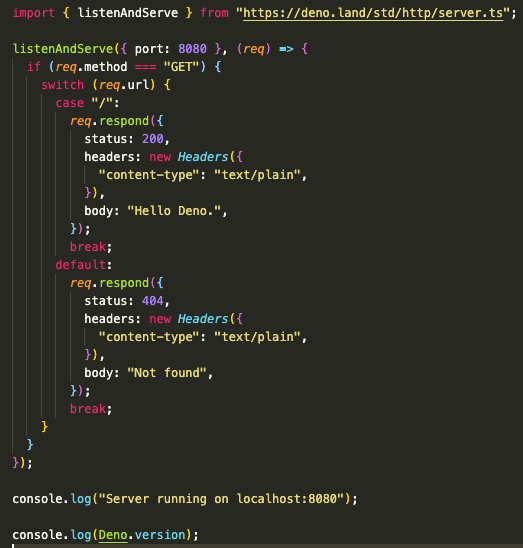Click 'Headers' constructor above the "Not found" body
Screen dimensions: 523x548
pyautogui.click(x=203, y=319)
